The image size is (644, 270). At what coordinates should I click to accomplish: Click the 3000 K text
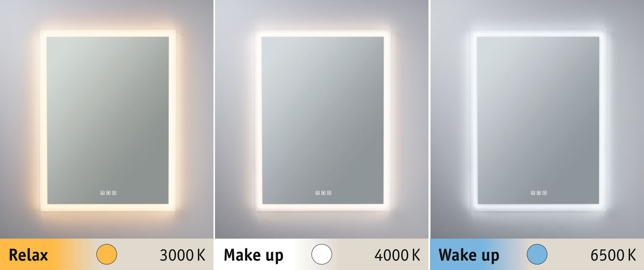[183, 255]
